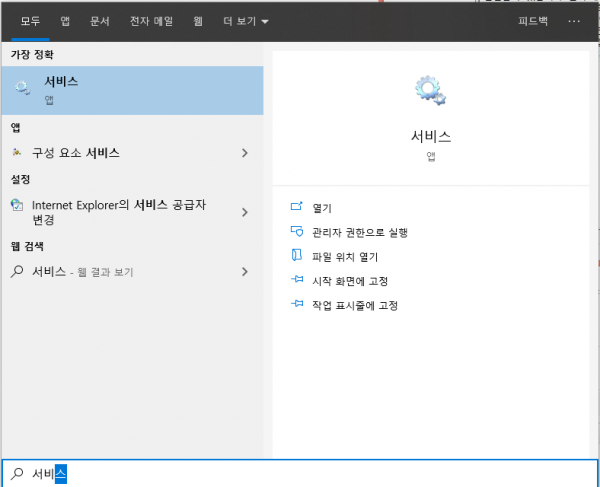
Task: Choose 관리자 권한으로 실행
Action: pos(360,232)
